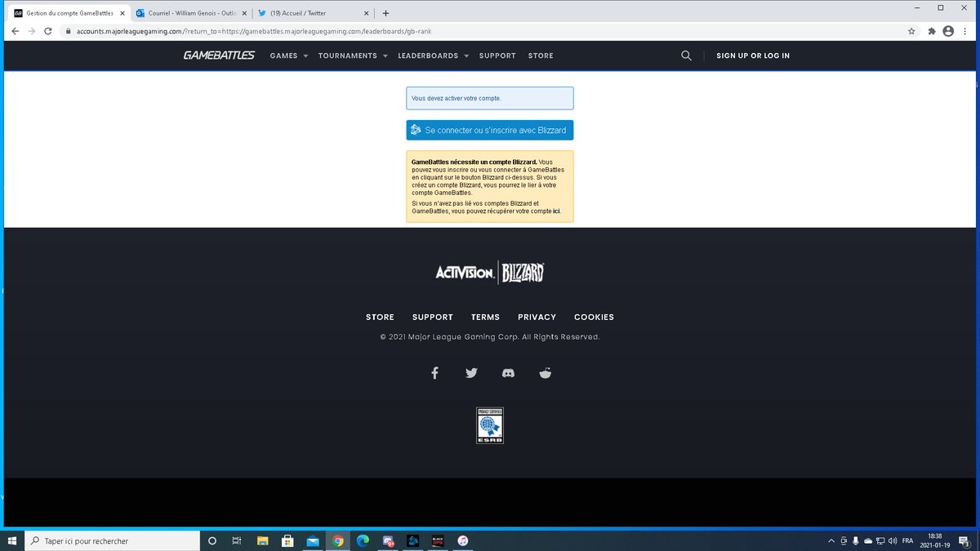Screen dimensions: 980x551
Task: Click the FRA language indicator
Action: (x=907, y=540)
